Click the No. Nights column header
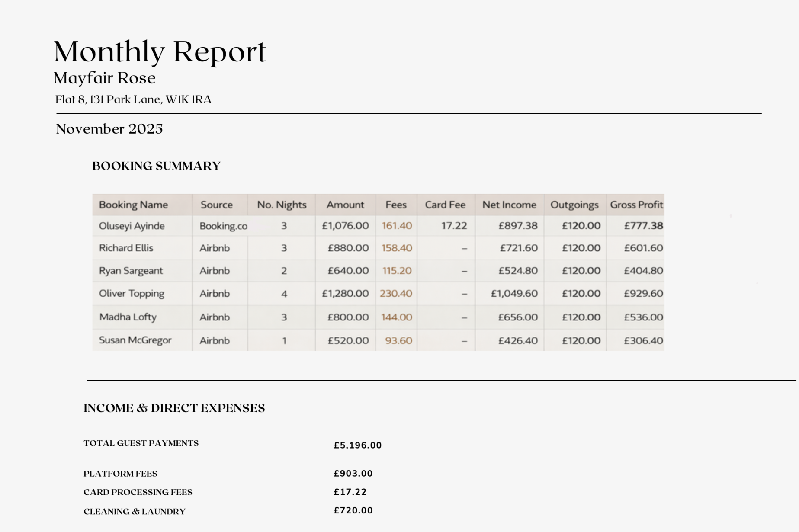 pyautogui.click(x=282, y=205)
